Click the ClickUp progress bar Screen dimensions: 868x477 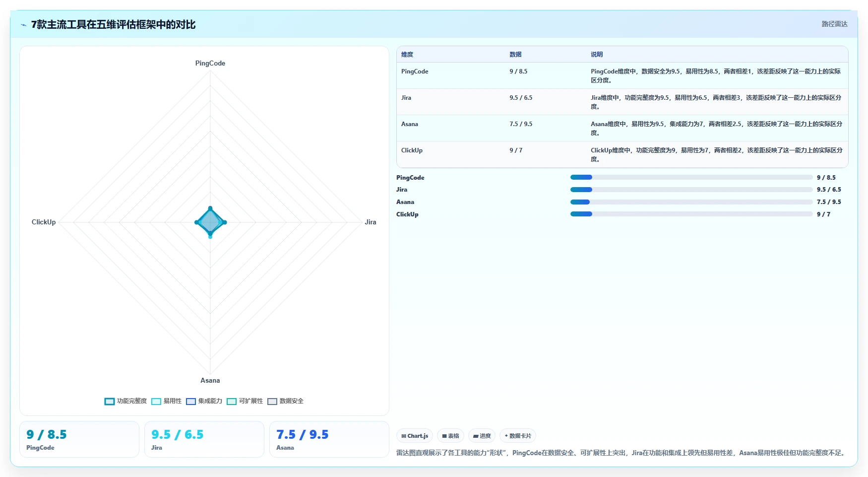click(x=691, y=214)
